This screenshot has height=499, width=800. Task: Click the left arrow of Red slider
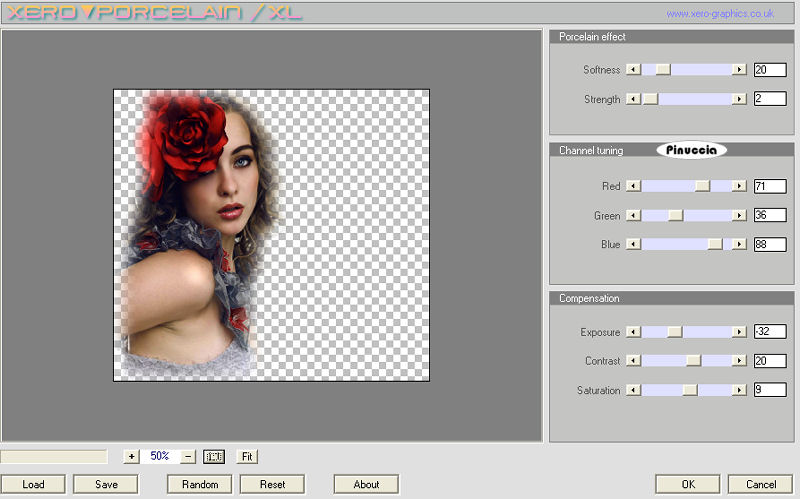click(633, 186)
